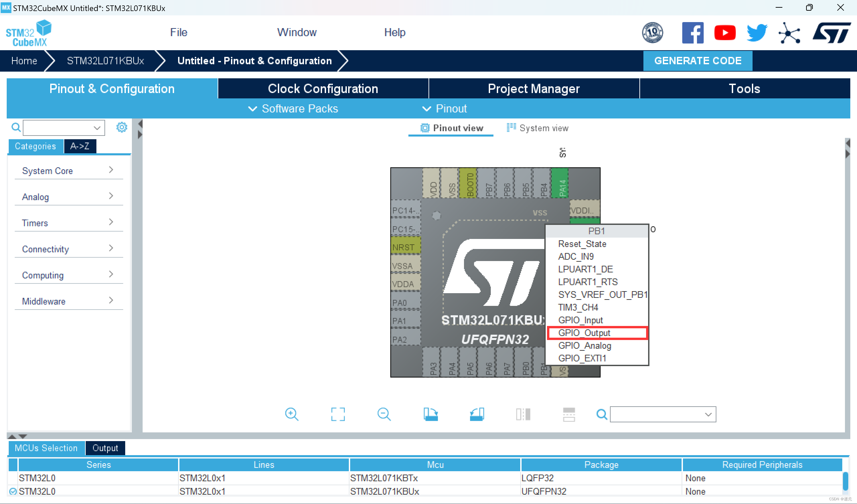Click the fit-to-screen frame icon
The image size is (857, 504).
pyautogui.click(x=338, y=414)
